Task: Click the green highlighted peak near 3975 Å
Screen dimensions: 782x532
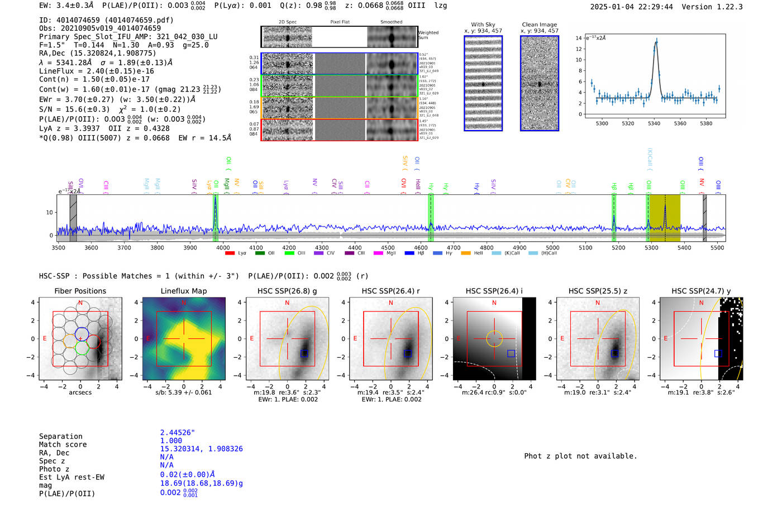Action: coord(215,218)
